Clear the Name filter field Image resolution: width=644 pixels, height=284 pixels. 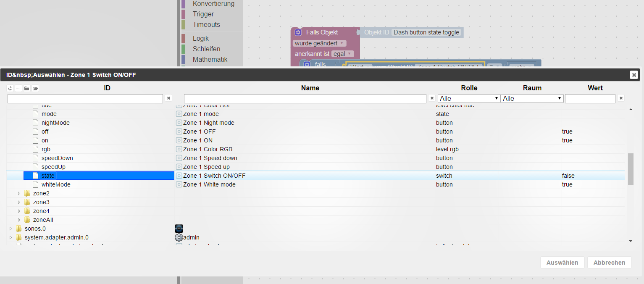[x=432, y=98]
